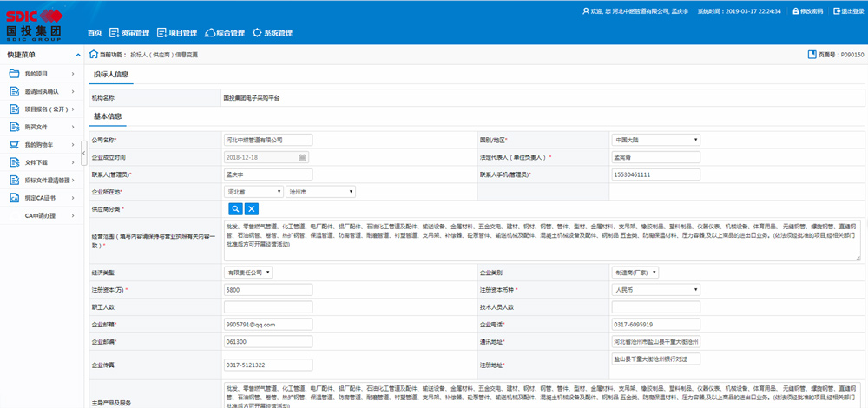Open the 国别/地区 dropdown
This screenshot has width=868, height=408.
click(655, 139)
